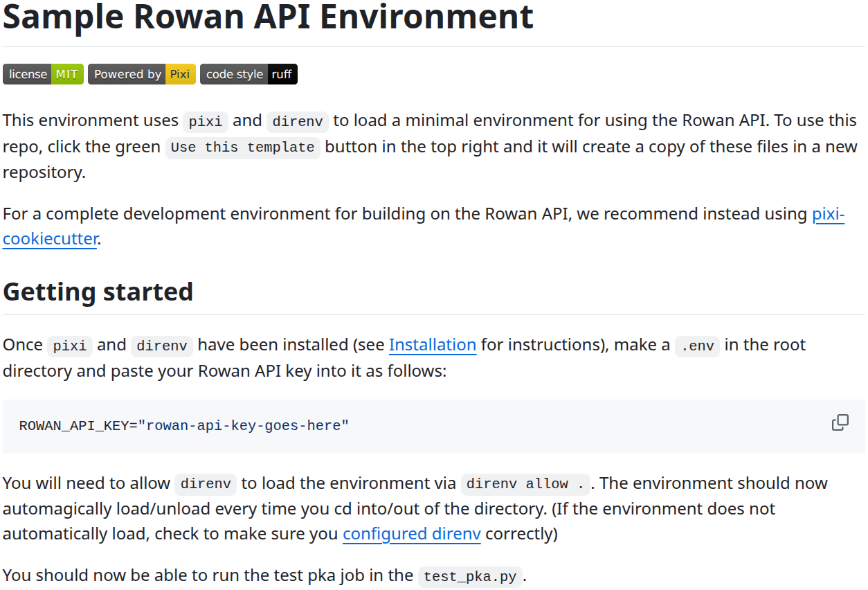Click the MIT text on the license badge

click(x=66, y=74)
